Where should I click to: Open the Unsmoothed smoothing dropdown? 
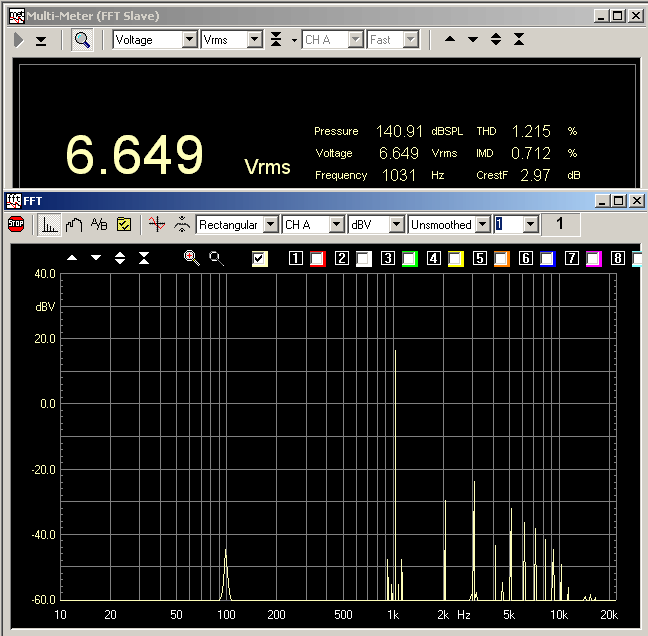tap(482, 225)
